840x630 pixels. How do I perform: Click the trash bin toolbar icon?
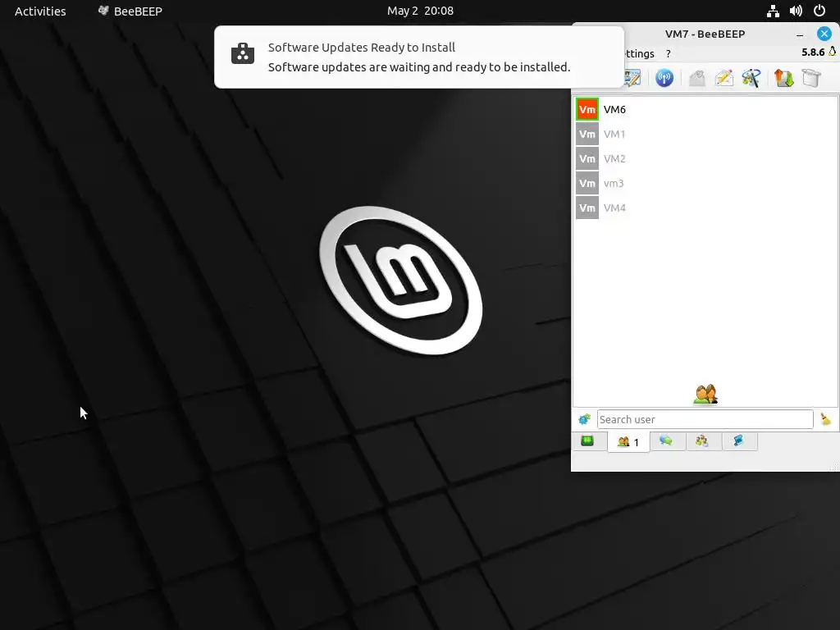click(x=811, y=78)
